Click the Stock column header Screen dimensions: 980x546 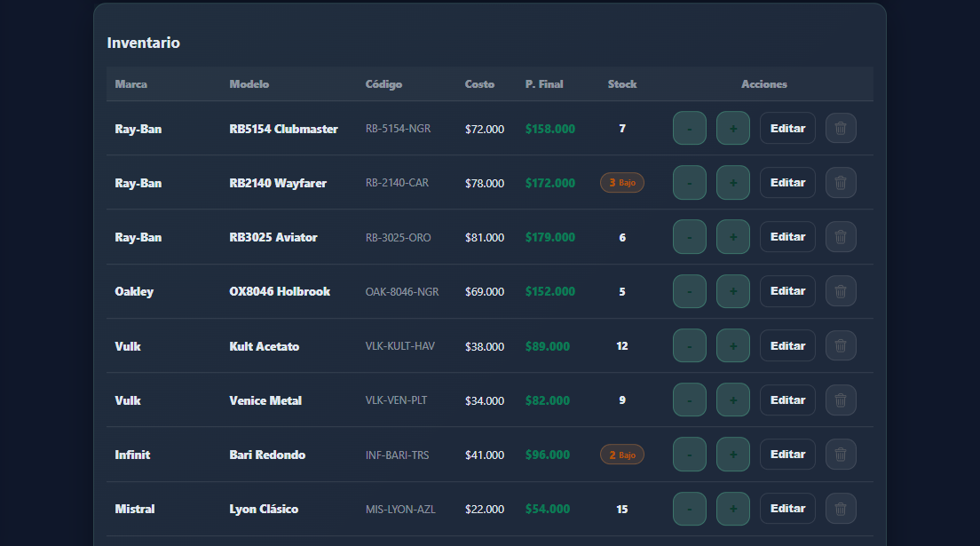622,84
